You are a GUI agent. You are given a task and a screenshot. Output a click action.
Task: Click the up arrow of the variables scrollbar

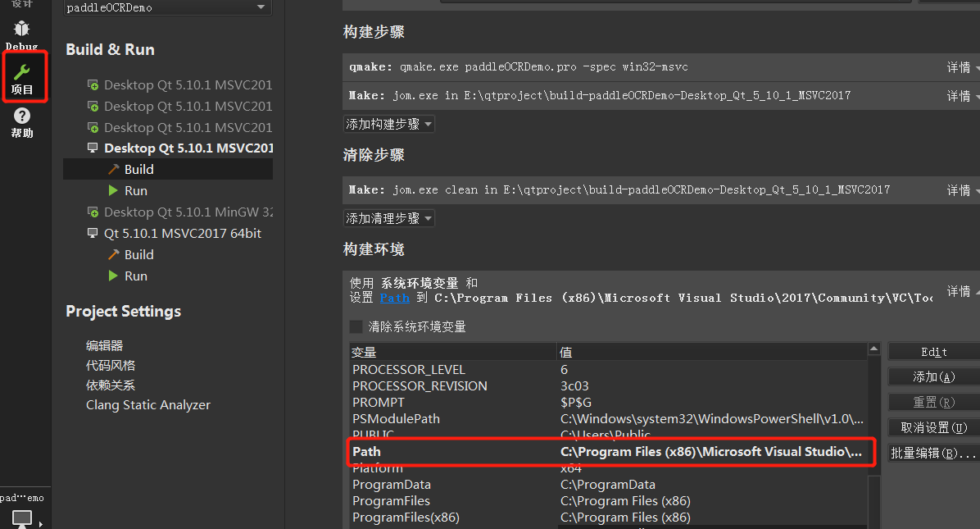(873, 347)
